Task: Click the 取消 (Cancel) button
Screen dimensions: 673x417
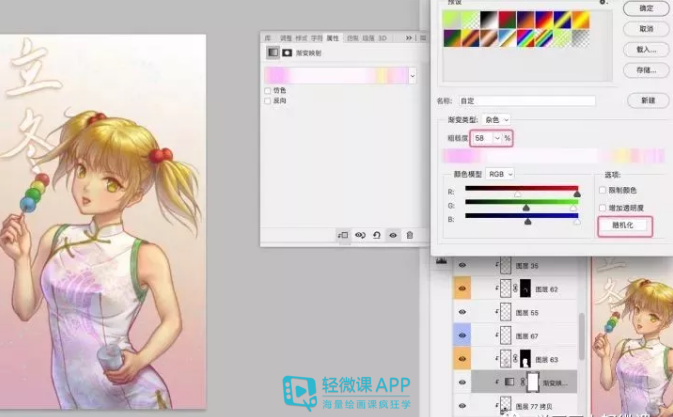Action: tap(646, 29)
